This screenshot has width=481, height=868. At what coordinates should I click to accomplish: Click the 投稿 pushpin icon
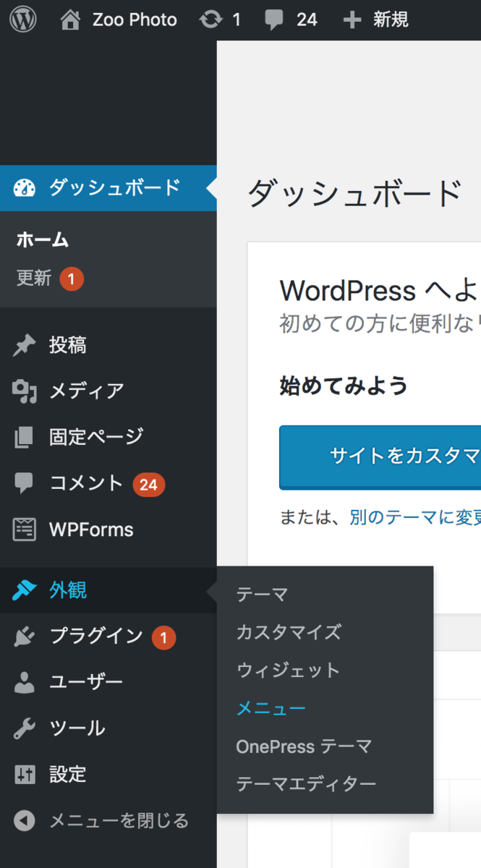[24, 346]
